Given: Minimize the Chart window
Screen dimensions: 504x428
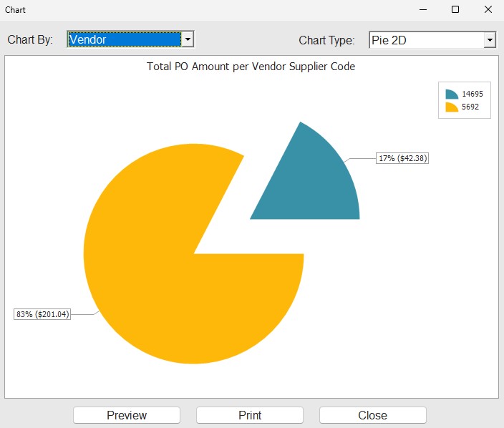Looking at the screenshot, I should pyautogui.click(x=422, y=10).
